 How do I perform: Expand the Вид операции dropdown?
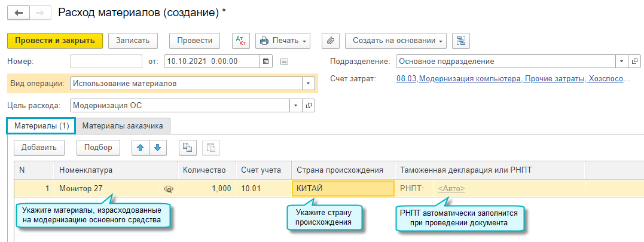click(x=309, y=84)
